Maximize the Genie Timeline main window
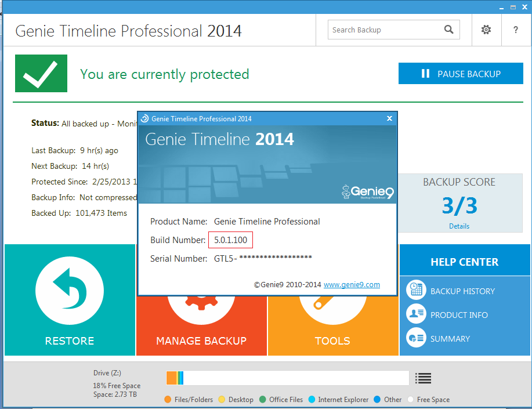Viewport: 532px width, 409px height. [x=513, y=8]
